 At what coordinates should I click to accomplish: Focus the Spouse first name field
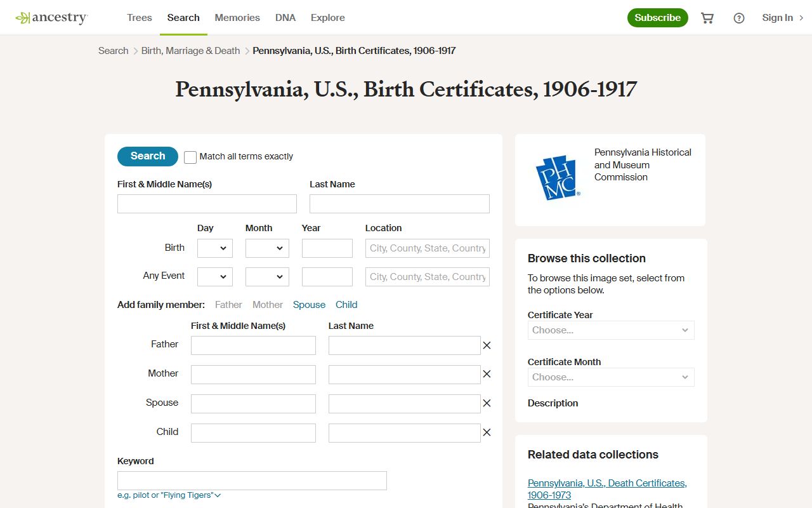(x=253, y=404)
